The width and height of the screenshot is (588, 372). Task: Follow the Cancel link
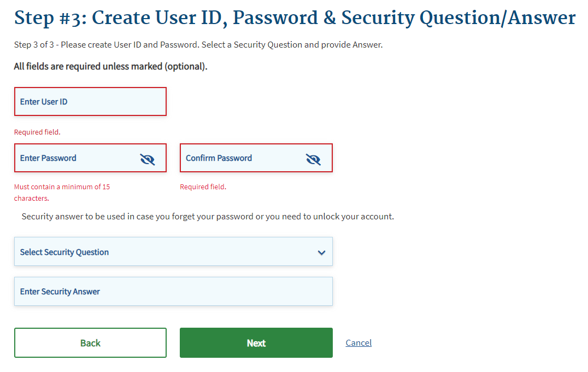(x=358, y=343)
